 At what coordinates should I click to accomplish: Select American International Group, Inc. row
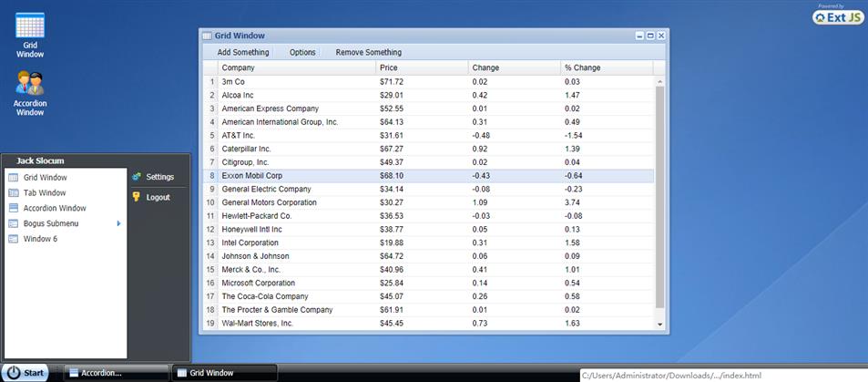click(428, 122)
